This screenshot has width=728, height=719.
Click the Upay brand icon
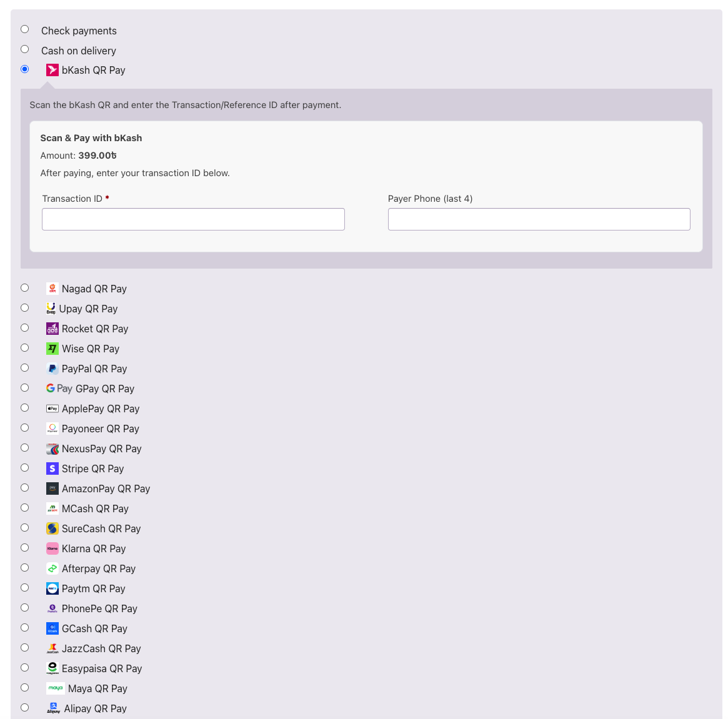tap(52, 308)
